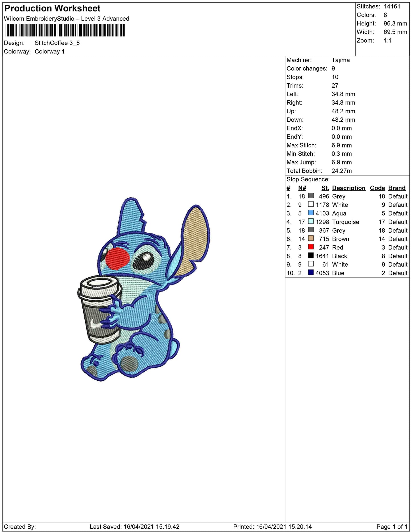The image size is (412, 532).
Task: Select the Brown color swatch
Action: coord(311,238)
